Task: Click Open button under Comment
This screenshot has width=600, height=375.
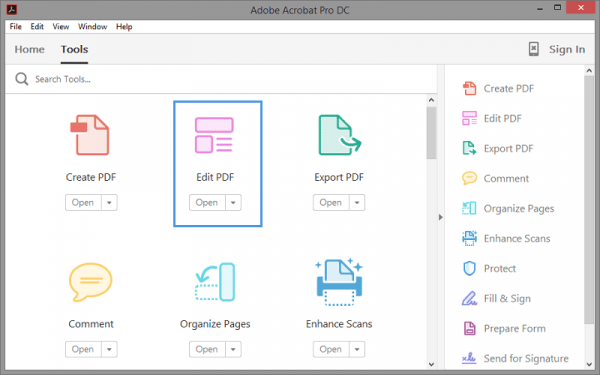Action: pos(83,349)
